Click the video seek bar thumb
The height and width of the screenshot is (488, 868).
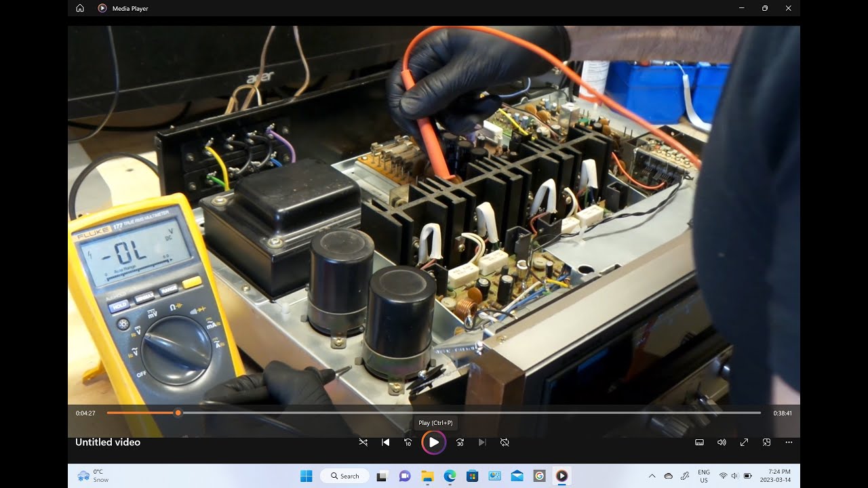pos(178,413)
